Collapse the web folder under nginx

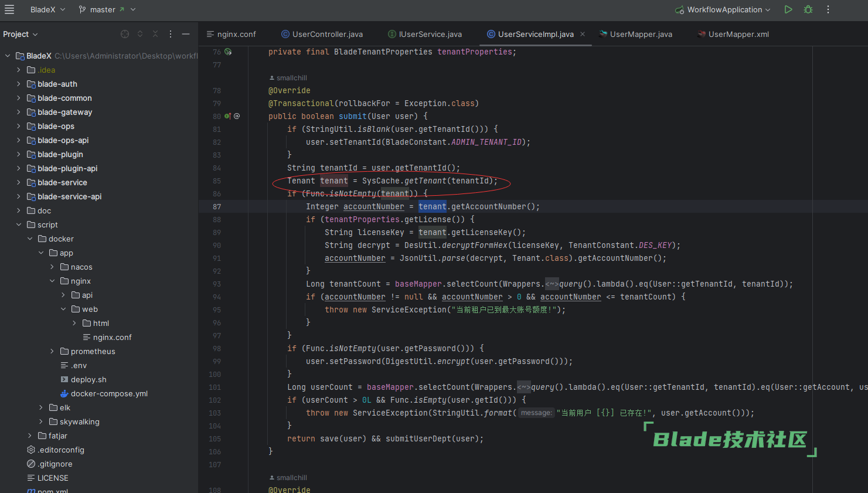click(63, 309)
